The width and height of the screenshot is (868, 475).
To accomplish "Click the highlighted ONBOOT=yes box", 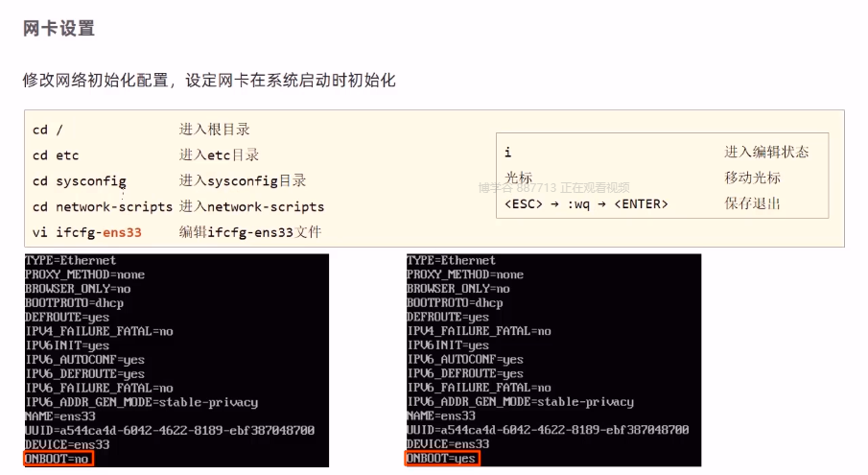I will click(442, 458).
